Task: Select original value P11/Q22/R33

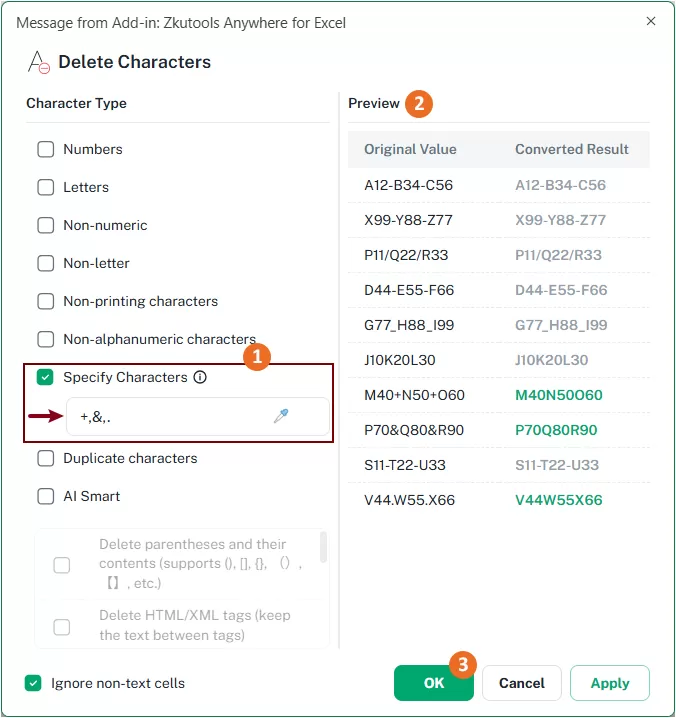Action: pos(406,255)
